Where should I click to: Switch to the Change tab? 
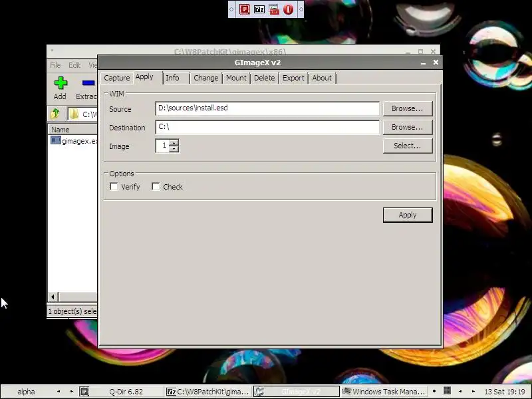coord(206,78)
